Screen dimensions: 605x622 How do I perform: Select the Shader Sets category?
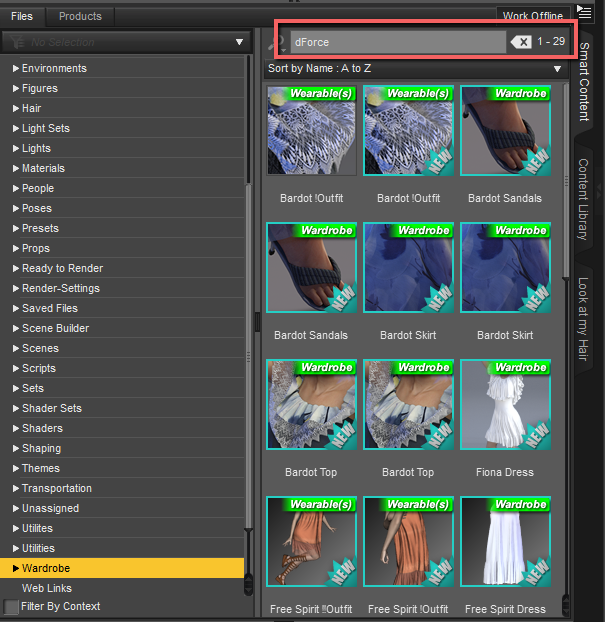pos(52,408)
